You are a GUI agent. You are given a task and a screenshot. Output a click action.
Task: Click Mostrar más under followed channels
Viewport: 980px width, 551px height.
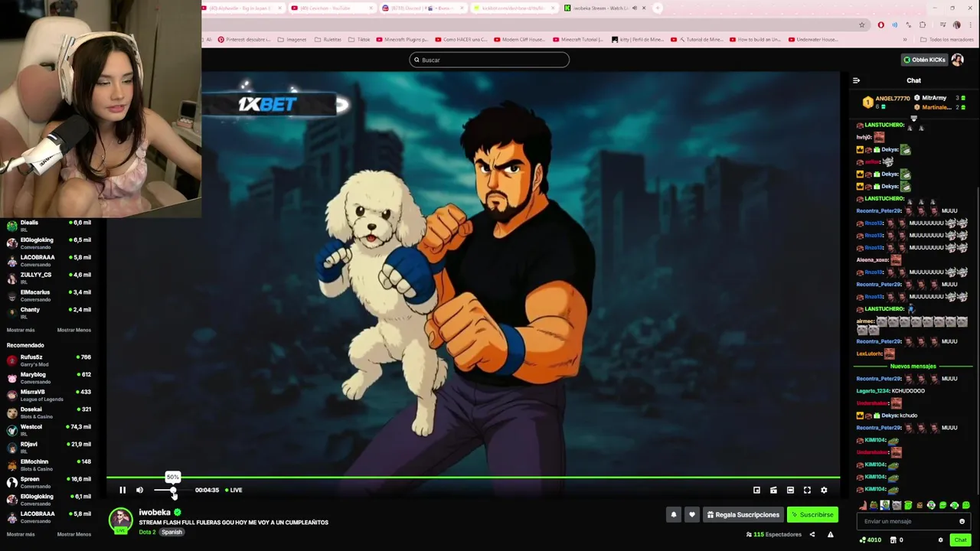21,330
